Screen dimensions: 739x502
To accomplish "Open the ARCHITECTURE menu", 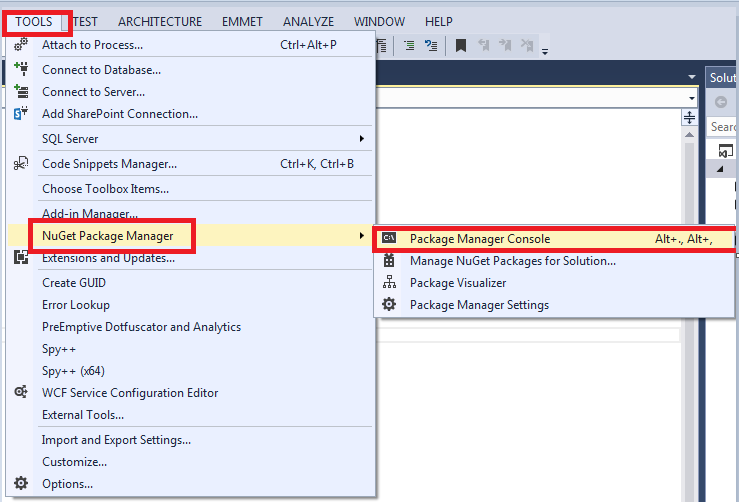I will pos(160,22).
